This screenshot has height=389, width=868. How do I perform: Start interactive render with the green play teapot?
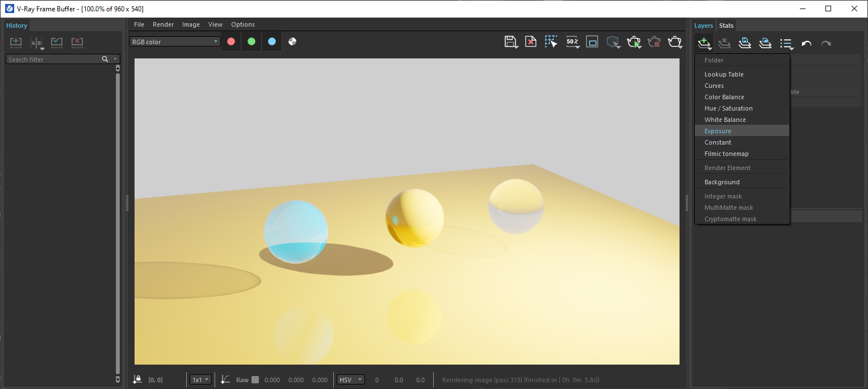coord(634,42)
